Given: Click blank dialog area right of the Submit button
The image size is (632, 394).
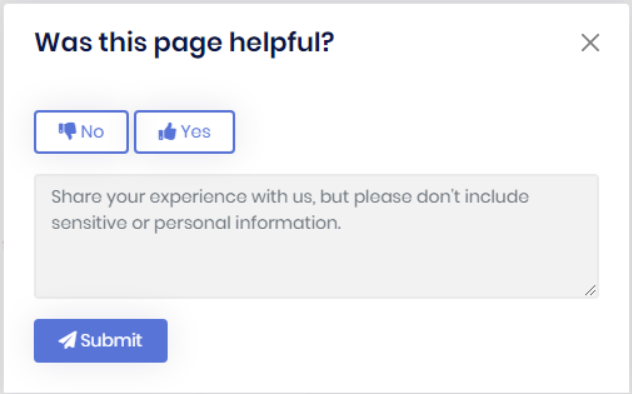Looking at the screenshot, I should click(383, 341).
